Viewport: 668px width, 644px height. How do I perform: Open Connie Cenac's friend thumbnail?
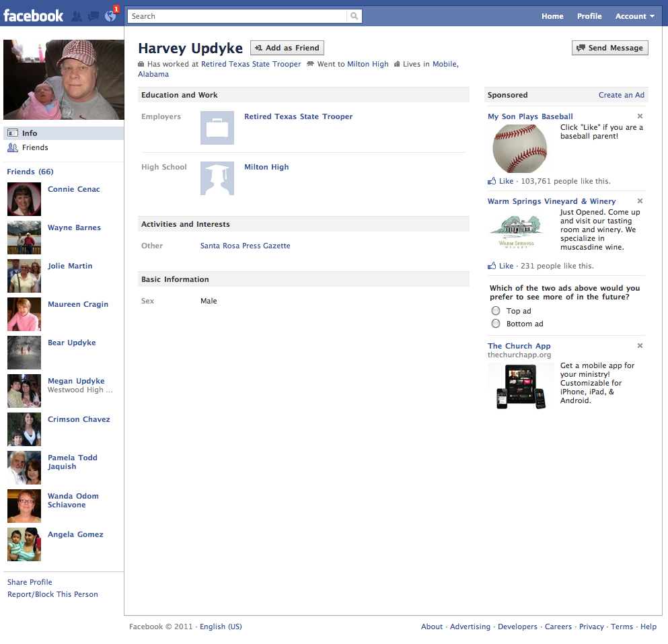24,199
